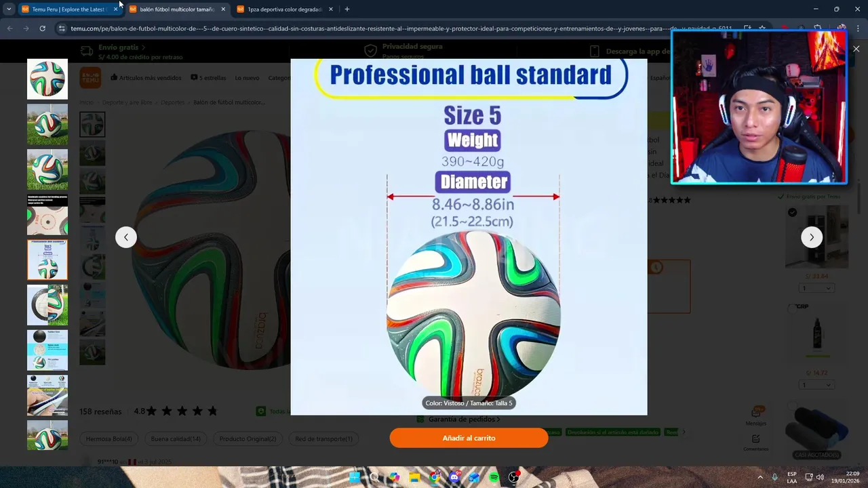Open File Explorer from the taskbar
This screenshot has width=868, height=488.
(x=414, y=477)
